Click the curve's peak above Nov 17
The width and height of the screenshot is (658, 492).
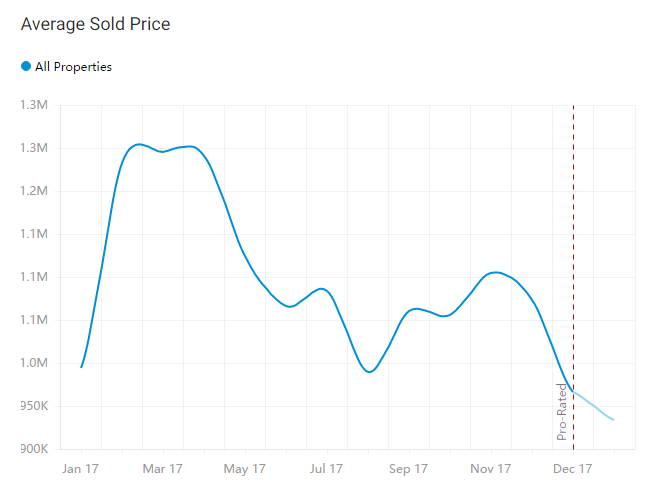coord(495,272)
